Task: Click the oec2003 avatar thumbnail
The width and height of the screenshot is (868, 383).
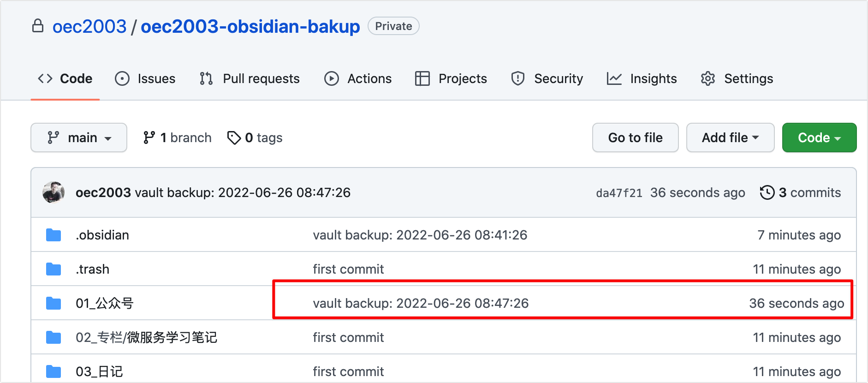Action: click(54, 192)
